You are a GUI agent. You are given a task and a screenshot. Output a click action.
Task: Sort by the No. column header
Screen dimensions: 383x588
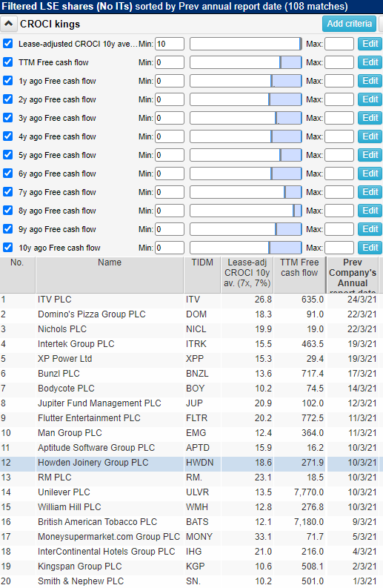(17, 274)
